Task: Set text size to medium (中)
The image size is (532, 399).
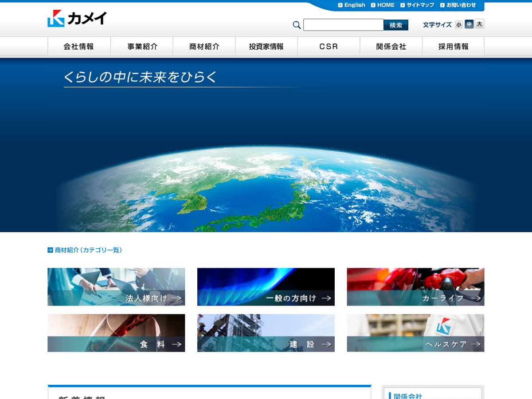Action: coord(469,24)
